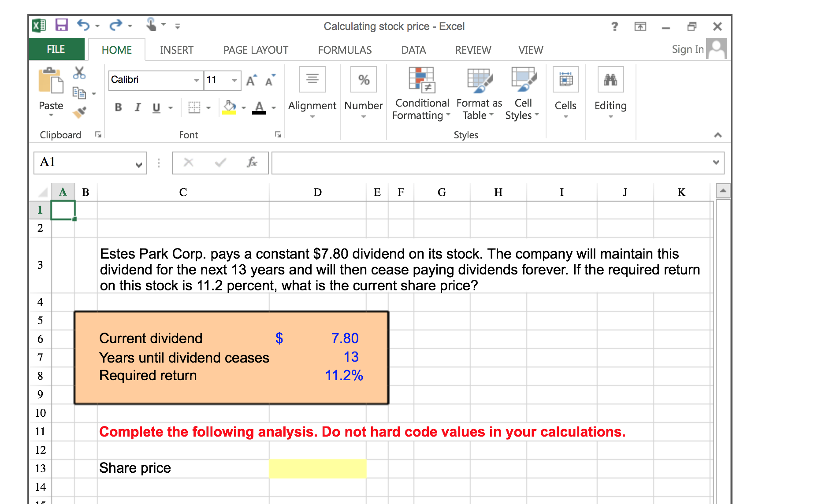Switch to the FORMULAS tab
The width and height of the screenshot is (833, 504).
click(344, 50)
